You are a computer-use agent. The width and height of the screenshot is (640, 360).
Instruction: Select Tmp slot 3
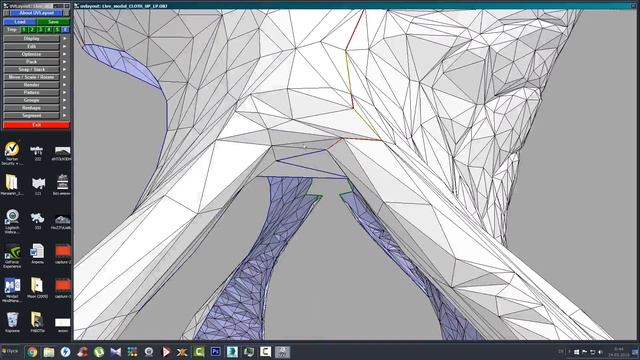(x=40, y=29)
